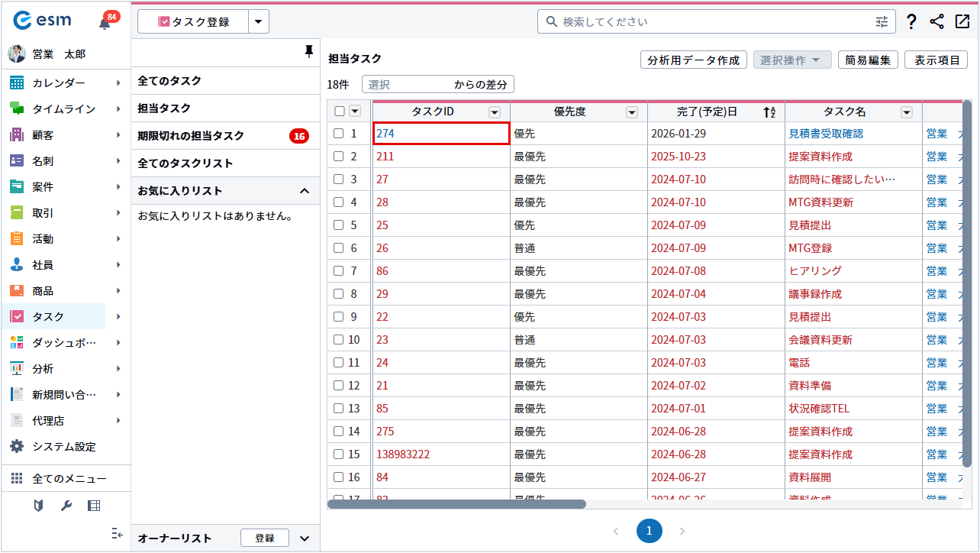Collapse the sidebar using the collapse icon

click(x=117, y=533)
